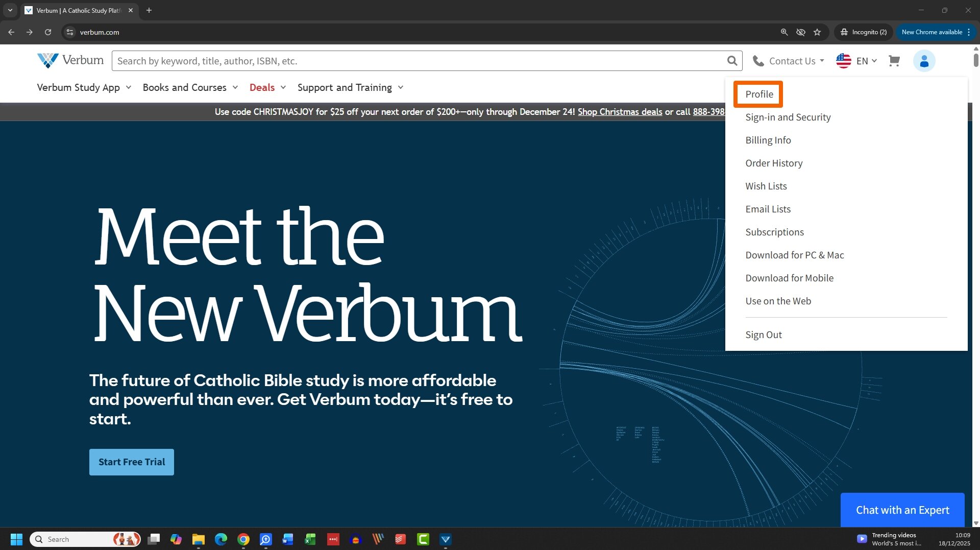Follow Shop Christmas deals link
Viewport: 980px width, 550px height.
620,112
